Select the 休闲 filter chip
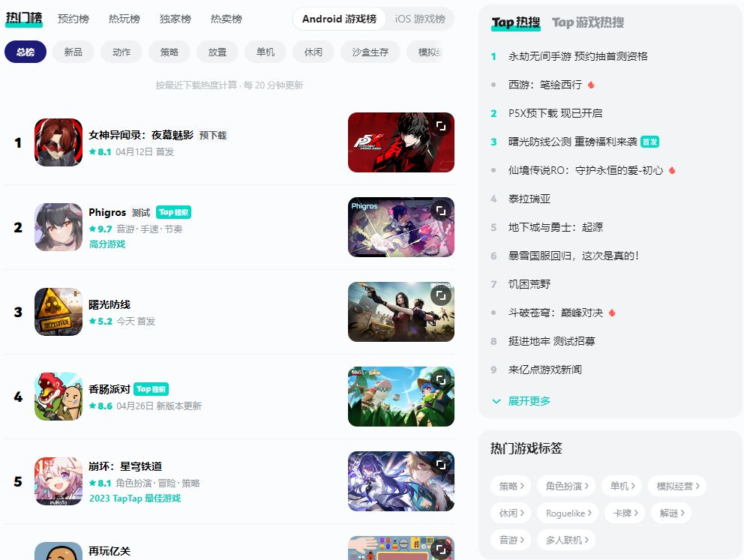This screenshot has height=560, width=744. (x=313, y=52)
